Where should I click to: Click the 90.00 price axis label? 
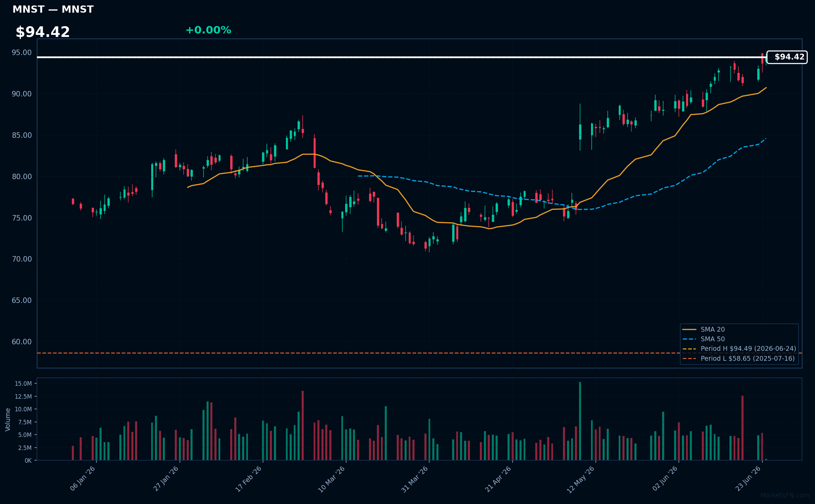click(x=22, y=94)
